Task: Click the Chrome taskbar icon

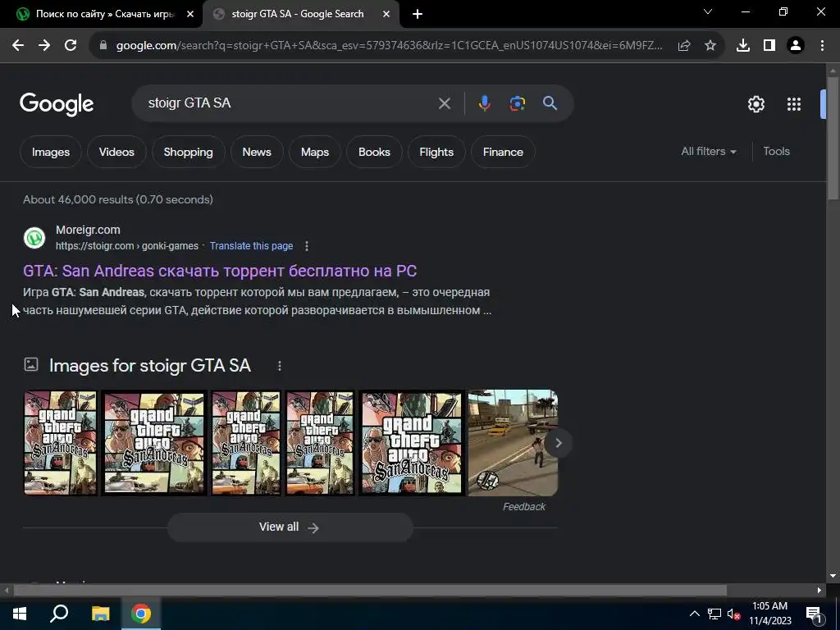Action: click(x=141, y=614)
